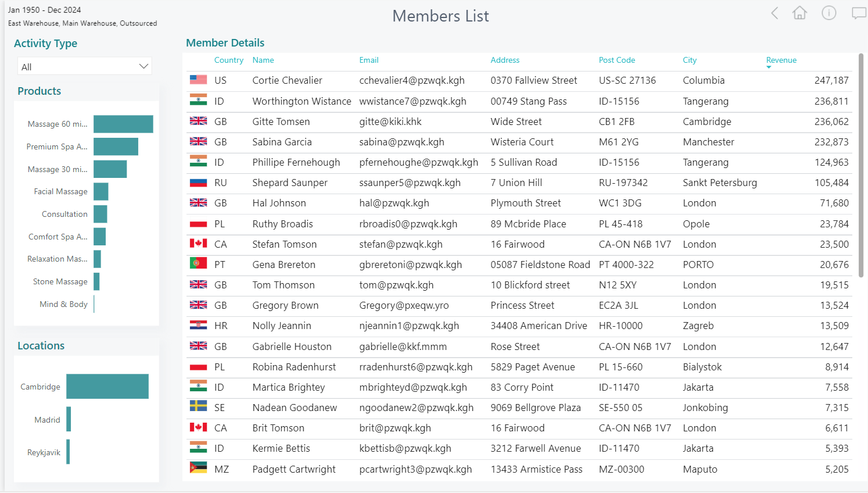Toggle sort arrow under Revenue header
The width and height of the screenshot is (868, 493).
click(769, 67)
